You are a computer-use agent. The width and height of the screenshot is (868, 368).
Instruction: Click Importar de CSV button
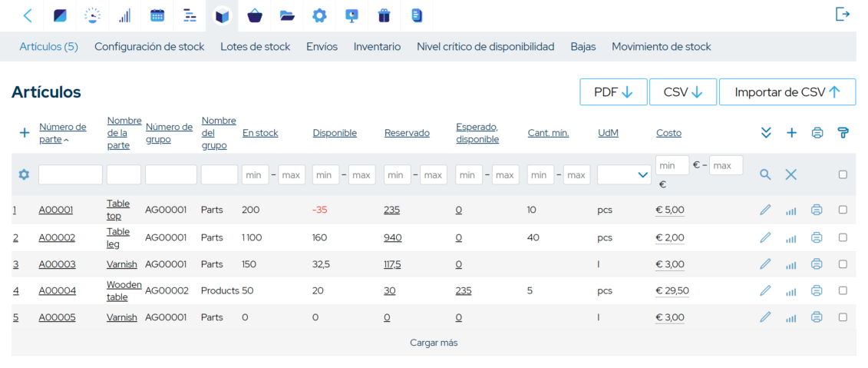click(x=787, y=92)
